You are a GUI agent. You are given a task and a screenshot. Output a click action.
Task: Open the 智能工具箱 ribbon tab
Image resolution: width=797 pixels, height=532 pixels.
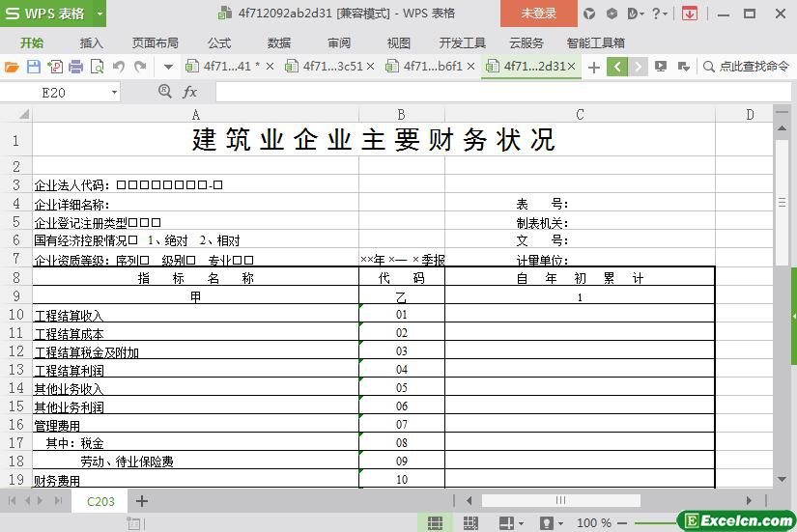(596, 43)
